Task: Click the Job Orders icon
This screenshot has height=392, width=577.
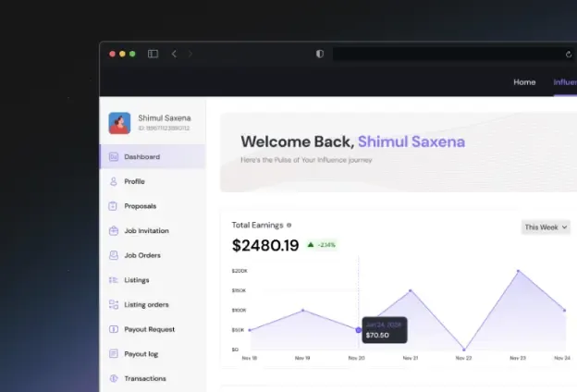Action: (114, 255)
